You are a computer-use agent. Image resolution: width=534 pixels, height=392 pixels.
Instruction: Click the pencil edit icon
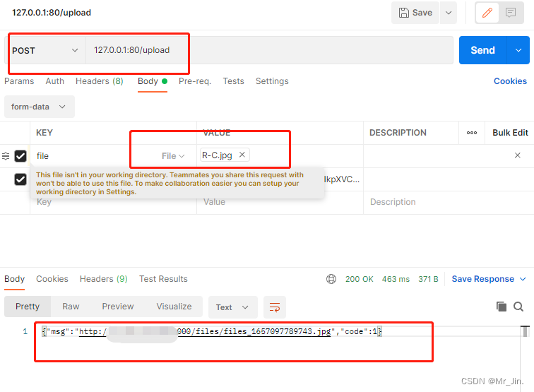point(487,13)
